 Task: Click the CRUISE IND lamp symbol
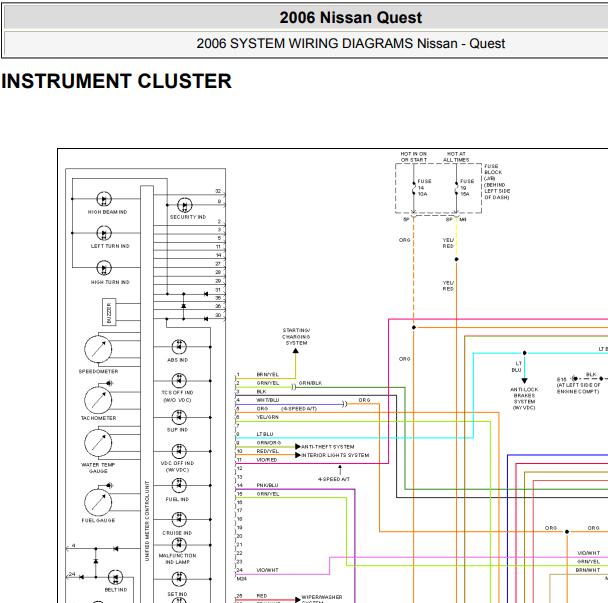click(179, 519)
